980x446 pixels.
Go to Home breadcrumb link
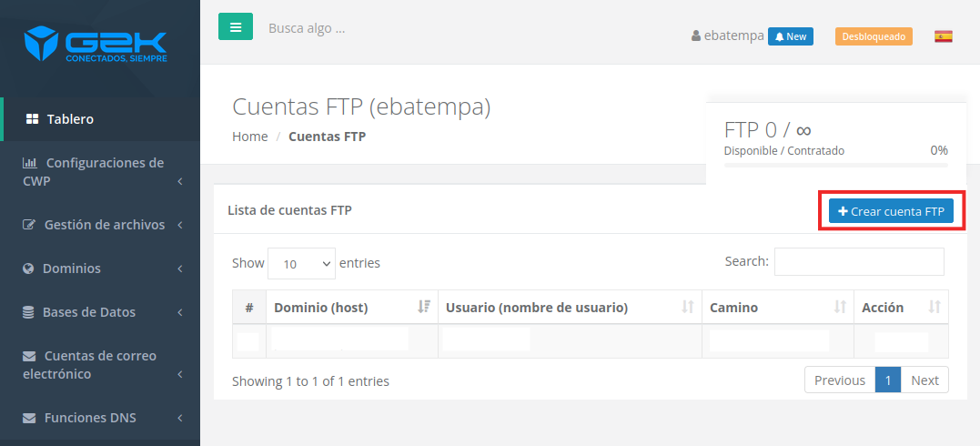[x=250, y=137]
